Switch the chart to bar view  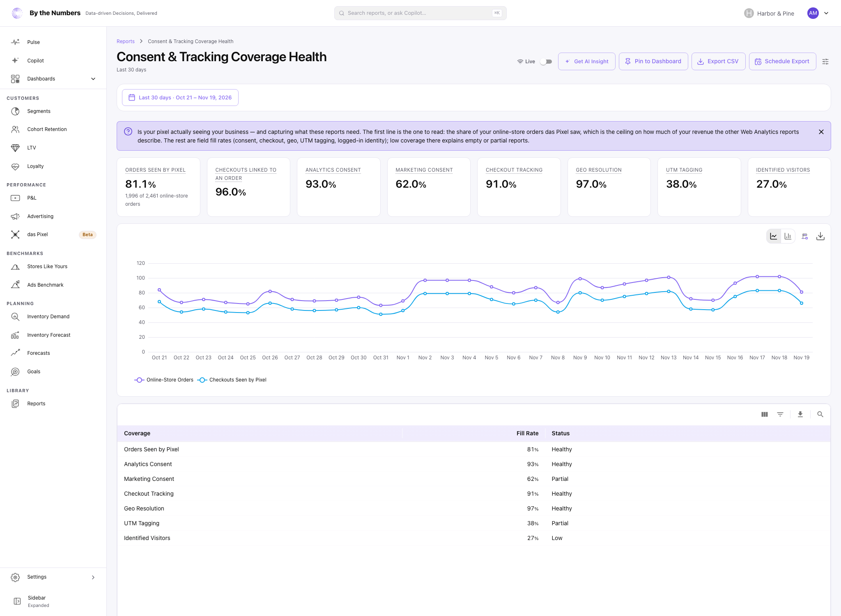788,236
